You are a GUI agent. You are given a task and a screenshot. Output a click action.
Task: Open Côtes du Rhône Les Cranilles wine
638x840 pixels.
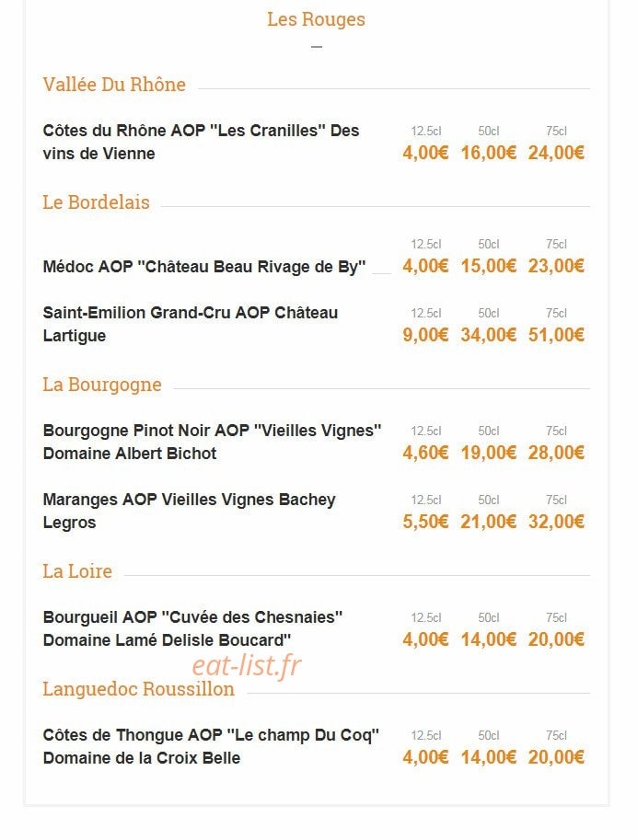click(x=201, y=142)
